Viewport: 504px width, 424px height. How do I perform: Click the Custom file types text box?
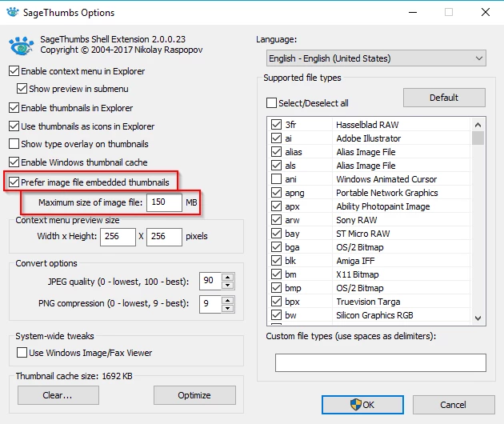pyautogui.click(x=381, y=362)
